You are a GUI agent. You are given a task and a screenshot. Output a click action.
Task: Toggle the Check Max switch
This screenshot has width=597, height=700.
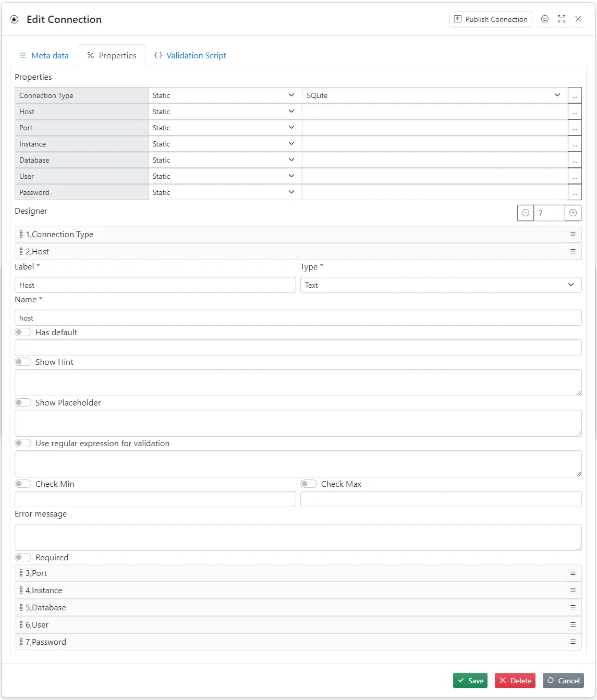[x=309, y=484]
